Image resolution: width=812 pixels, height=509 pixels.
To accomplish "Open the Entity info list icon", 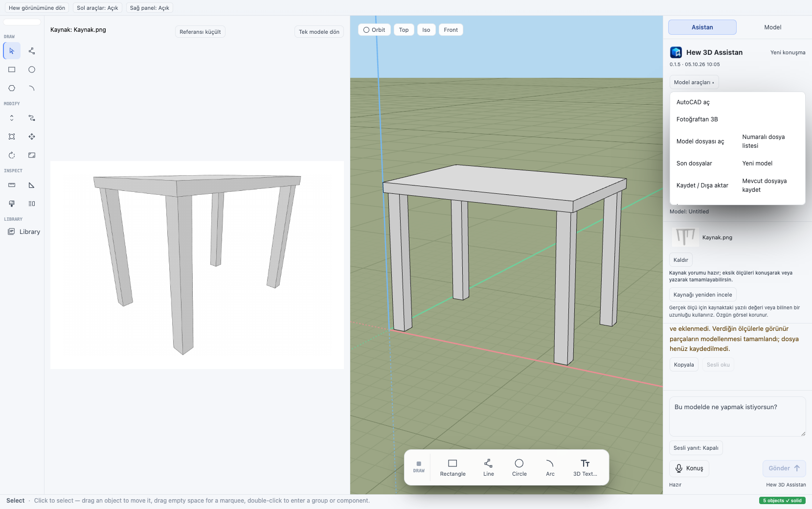I will pyautogui.click(x=32, y=204).
